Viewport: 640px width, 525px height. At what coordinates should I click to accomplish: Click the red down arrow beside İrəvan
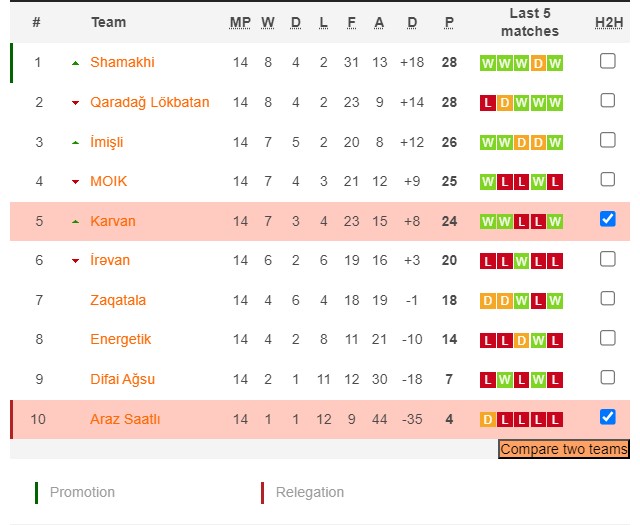coord(75,261)
